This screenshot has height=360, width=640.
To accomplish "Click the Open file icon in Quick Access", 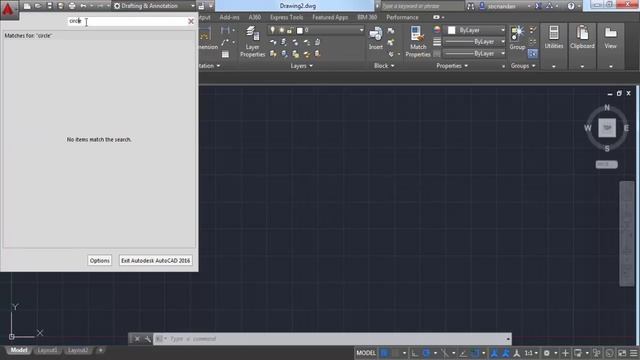I will [x=38, y=6].
